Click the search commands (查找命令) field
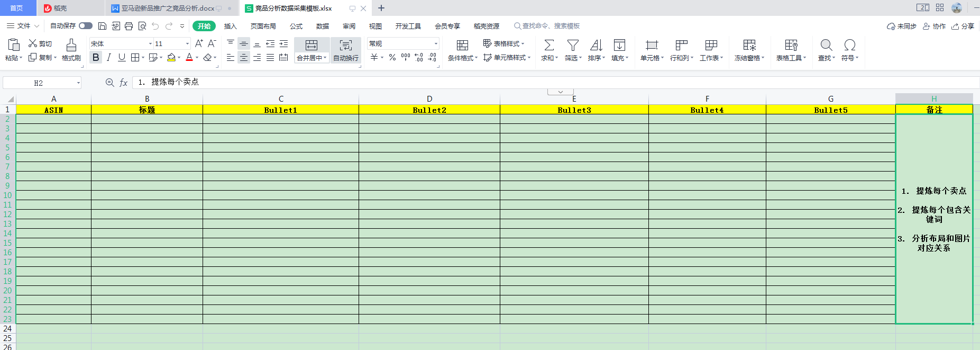 [x=547, y=26]
